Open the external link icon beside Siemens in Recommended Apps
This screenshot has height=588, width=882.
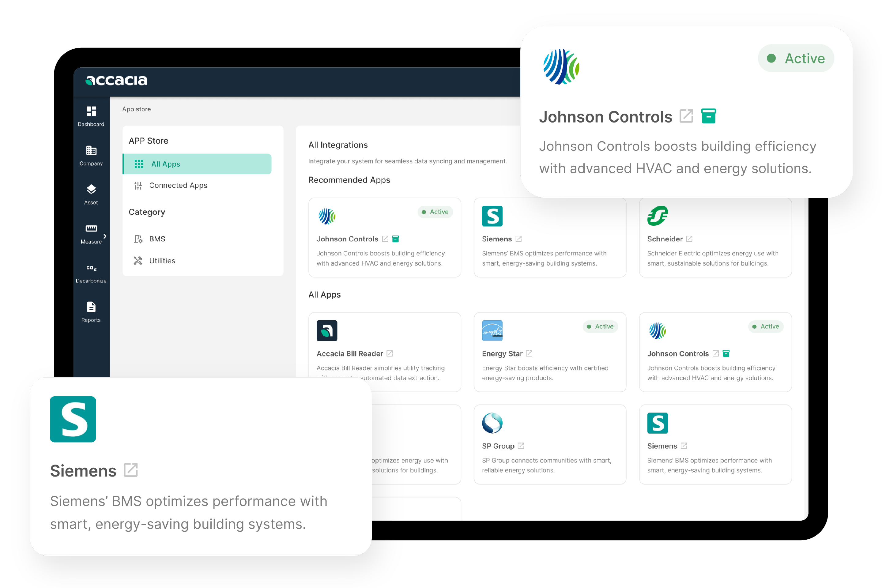point(518,239)
